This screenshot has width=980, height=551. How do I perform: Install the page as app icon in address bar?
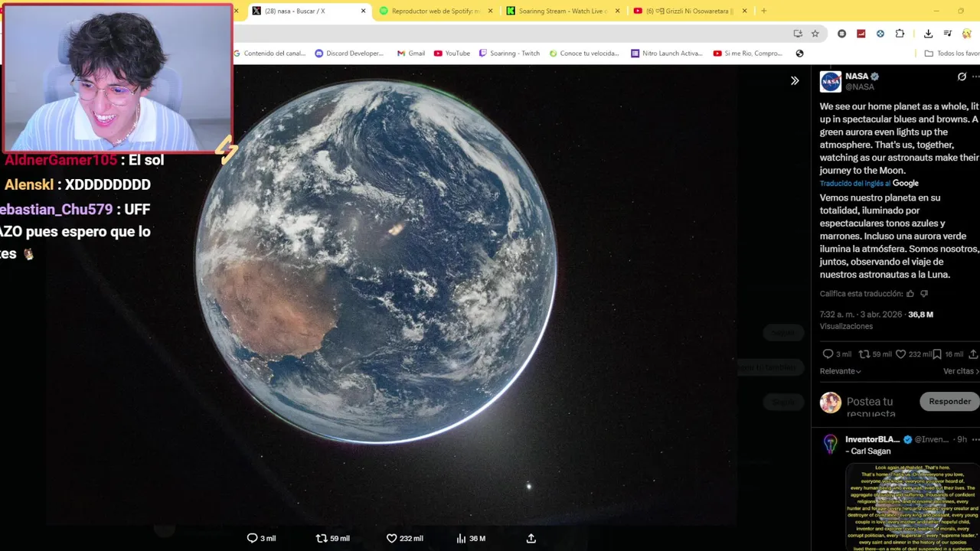[798, 34]
